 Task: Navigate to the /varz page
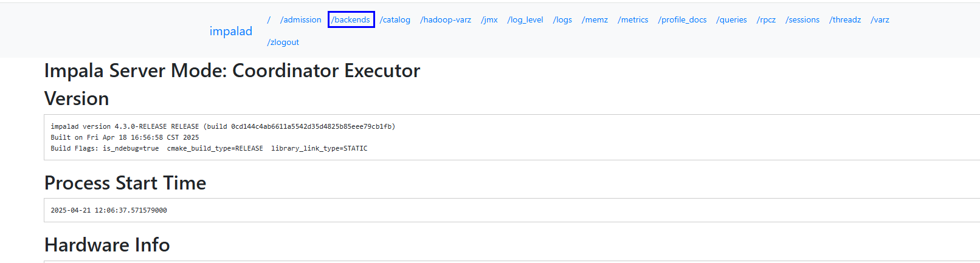click(880, 19)
